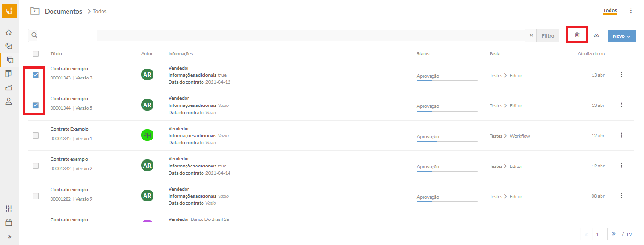Open the documents icon in sidebar
This screenshot has height=245, width=644.
click(x=9, y=60)
